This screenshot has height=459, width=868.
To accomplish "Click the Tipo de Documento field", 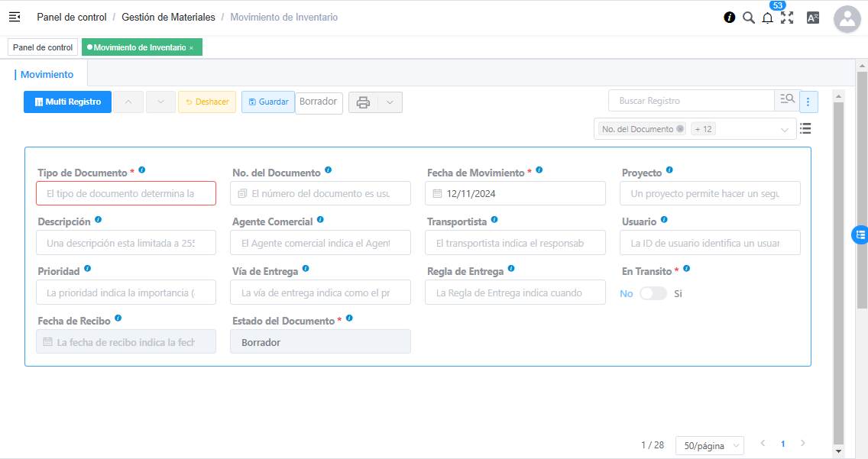I will tap(126, 194).
